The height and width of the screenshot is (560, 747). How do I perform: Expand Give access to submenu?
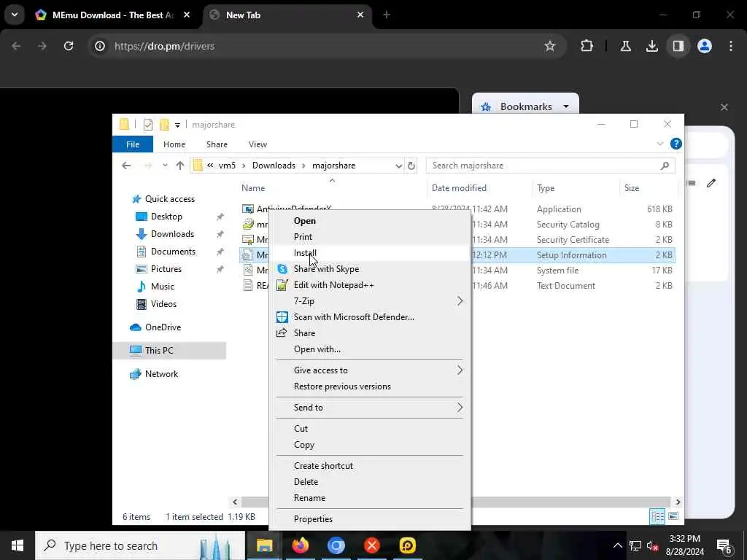[x=370, y=370]
